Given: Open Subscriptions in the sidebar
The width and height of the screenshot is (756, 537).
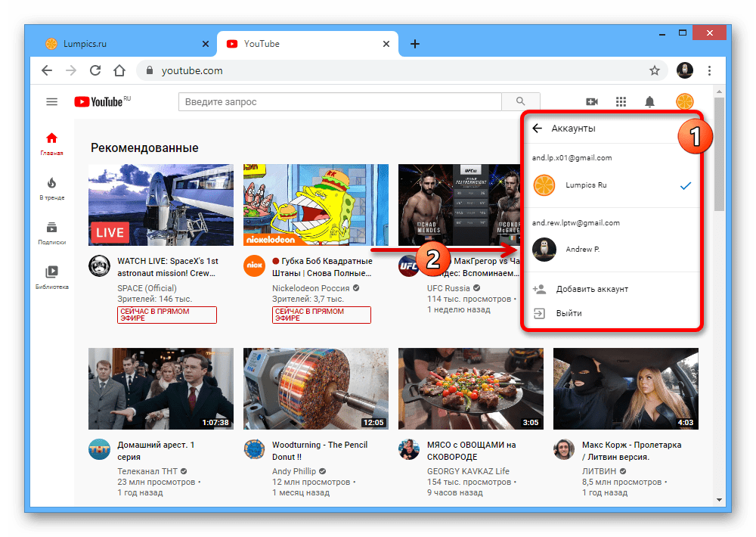Looking at the screenshot, I should pyautogui.click(x=52, y=233).
